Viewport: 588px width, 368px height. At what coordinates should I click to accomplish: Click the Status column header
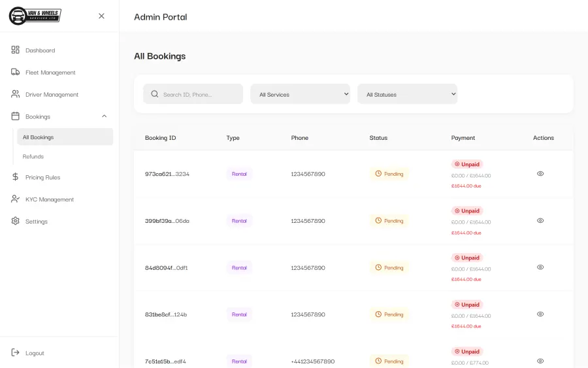point(378,138)
